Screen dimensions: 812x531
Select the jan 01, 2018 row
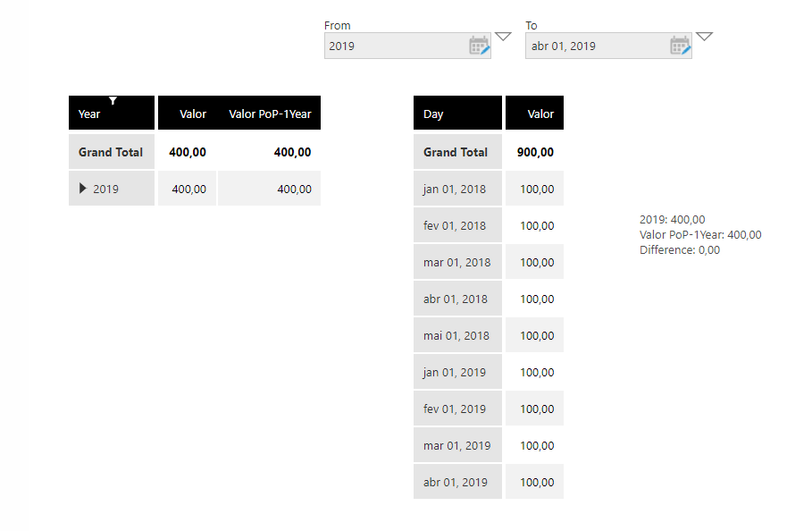(489, 189)
